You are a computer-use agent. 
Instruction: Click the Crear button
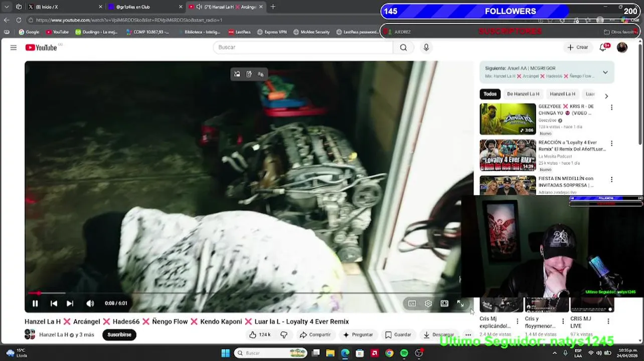click(x=577, y=47)
